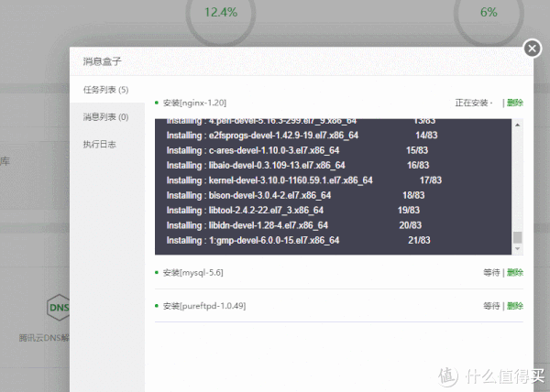The height and width of the screenshot is (392, 550).
Task: Click the log scrollbar down arrow
Action: tap(517, 248)
